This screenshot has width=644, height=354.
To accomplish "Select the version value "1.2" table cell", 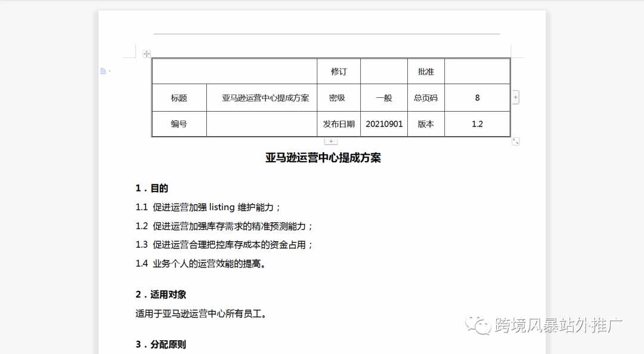I will click(x=477, y=124).
